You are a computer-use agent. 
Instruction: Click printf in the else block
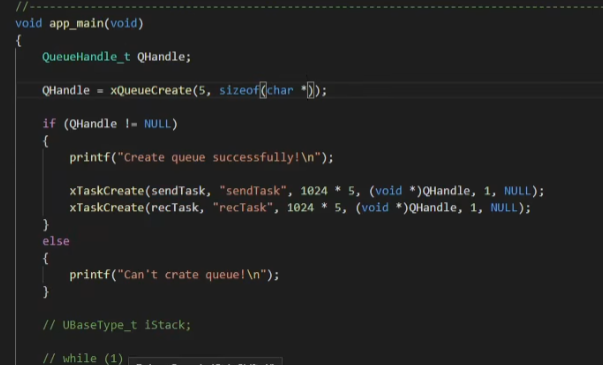pyautogui.click(x=90, y=275)
